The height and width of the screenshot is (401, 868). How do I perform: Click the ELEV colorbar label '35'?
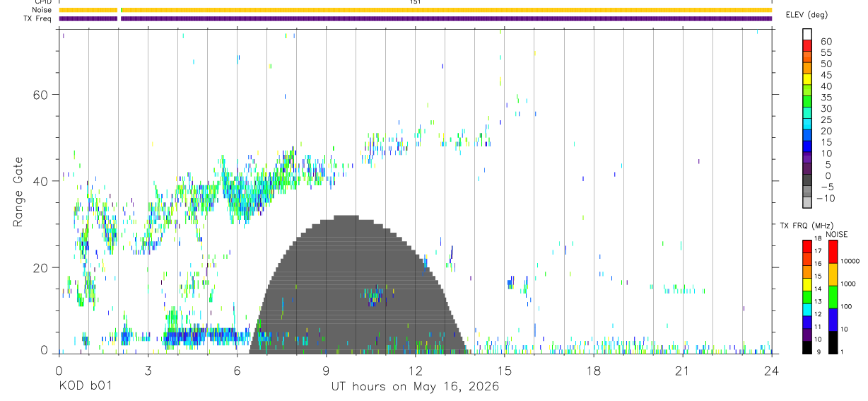click(826, 97)
